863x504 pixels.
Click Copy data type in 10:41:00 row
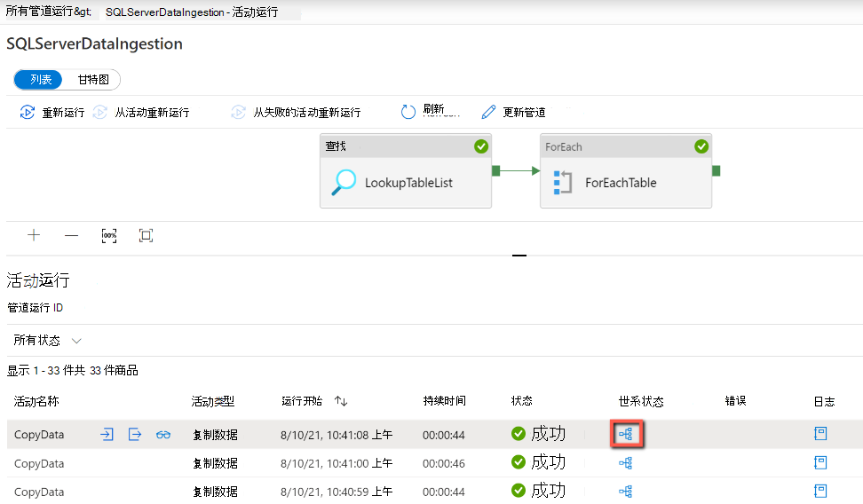215,463
